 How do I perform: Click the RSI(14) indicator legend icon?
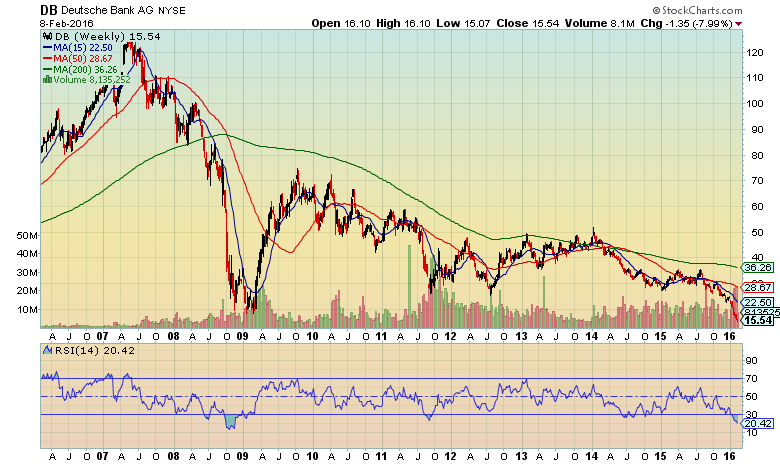(46, 351)
